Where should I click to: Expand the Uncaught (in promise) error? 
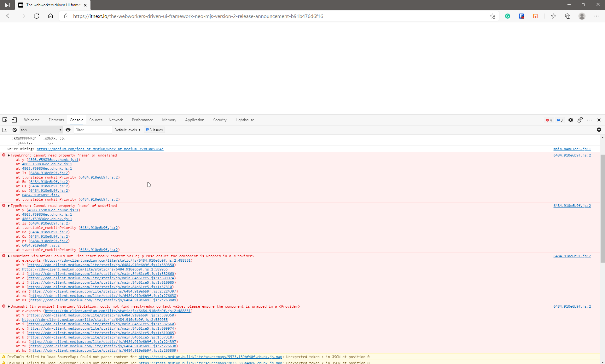[9, 306]
